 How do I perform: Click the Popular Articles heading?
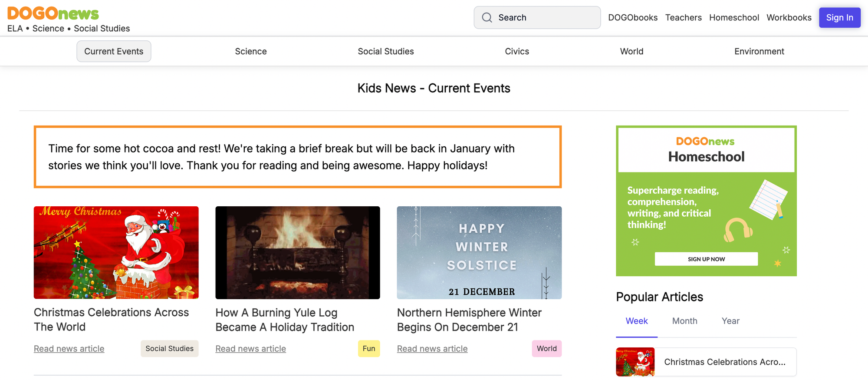point(660,297)
